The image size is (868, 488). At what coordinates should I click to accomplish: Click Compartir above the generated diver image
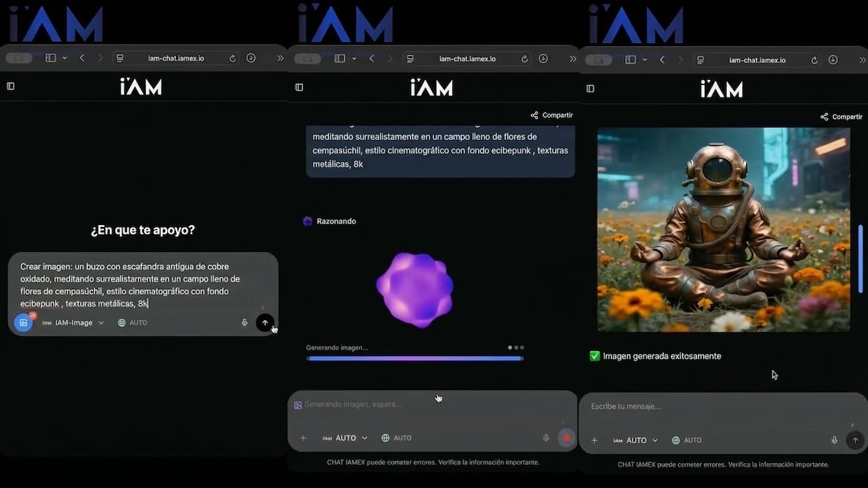(841, 117)
